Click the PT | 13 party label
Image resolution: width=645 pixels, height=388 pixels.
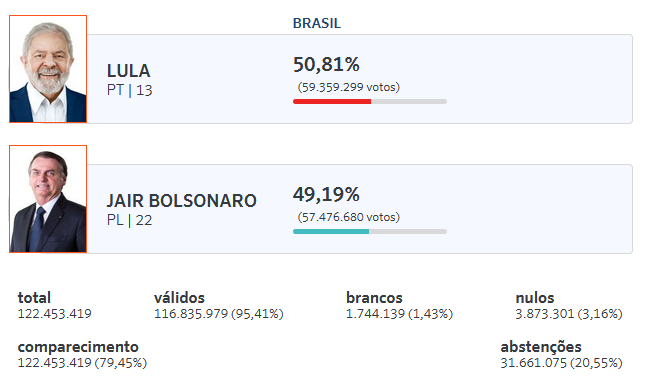tap(130, 91)
